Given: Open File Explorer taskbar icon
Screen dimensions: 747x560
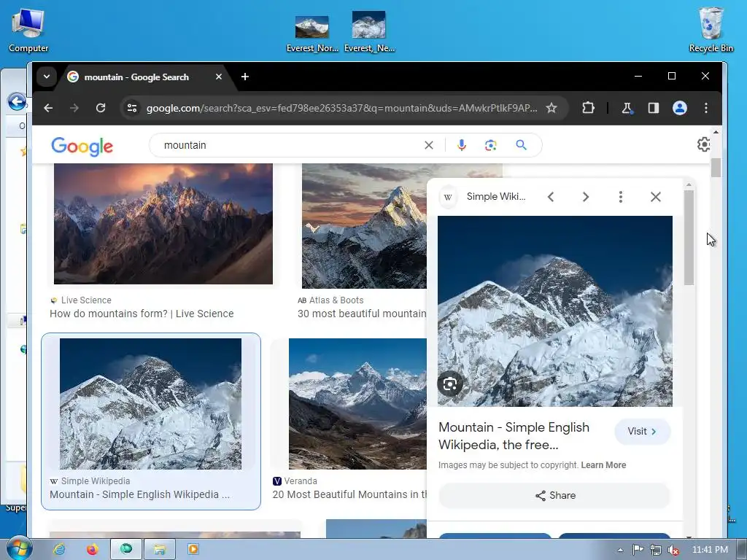Looking at the screenshot, I should pyautogui.click(x=160, y=549).
